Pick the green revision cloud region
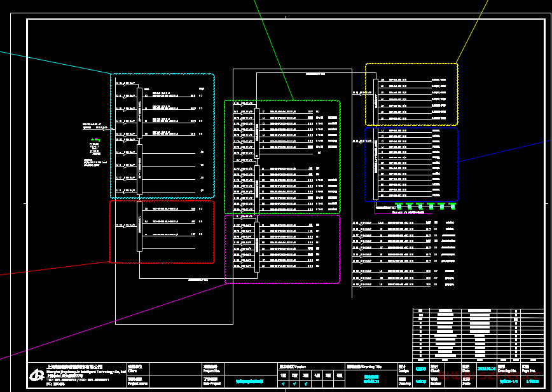The height and width of the screenshot is (392, 552). pyautogui.click(x=282, y=157)
